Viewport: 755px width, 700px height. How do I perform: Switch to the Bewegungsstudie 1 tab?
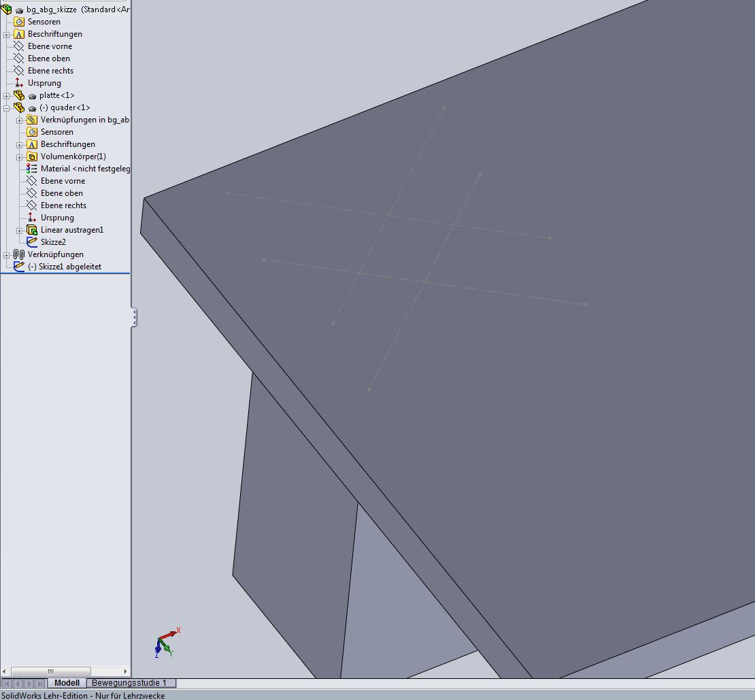click(129, 682)
